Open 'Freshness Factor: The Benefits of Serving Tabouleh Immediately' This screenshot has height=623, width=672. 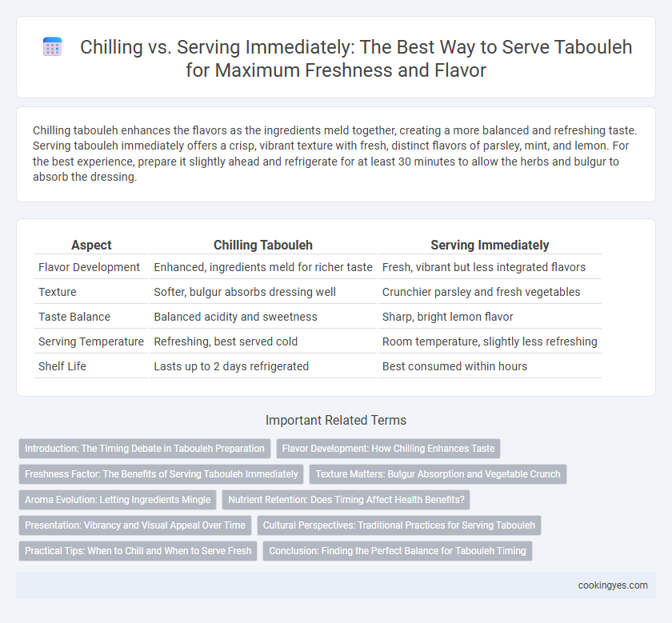coord(161,474)
